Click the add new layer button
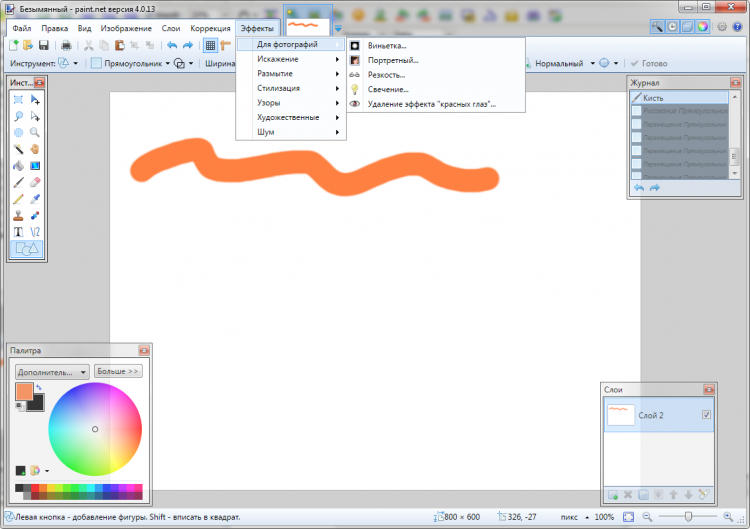The image size is (750, 529). click(613, 495)
